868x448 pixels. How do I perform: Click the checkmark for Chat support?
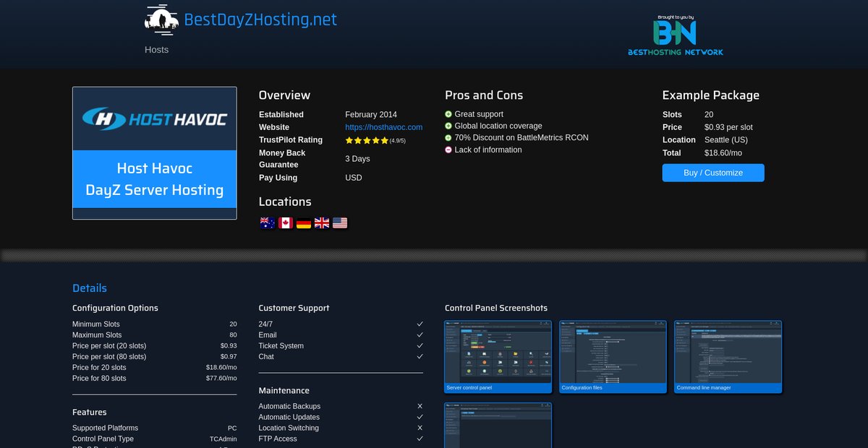pyautogui.click(x=420, y=357)
